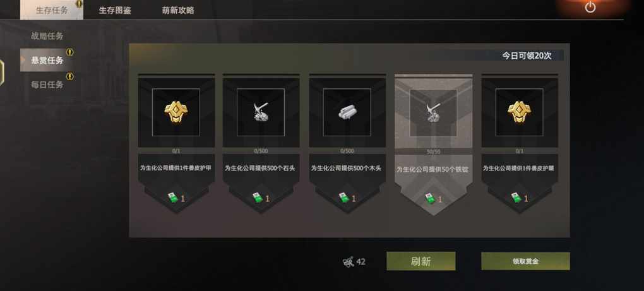Screen dimensions: 644x291
Task: Click the alert badge on 悬赏任务
Action: click(x=70, y=52)
